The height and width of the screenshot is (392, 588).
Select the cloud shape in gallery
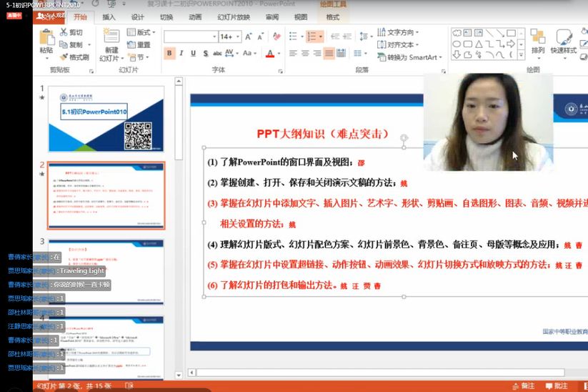[x=457, y=33]
